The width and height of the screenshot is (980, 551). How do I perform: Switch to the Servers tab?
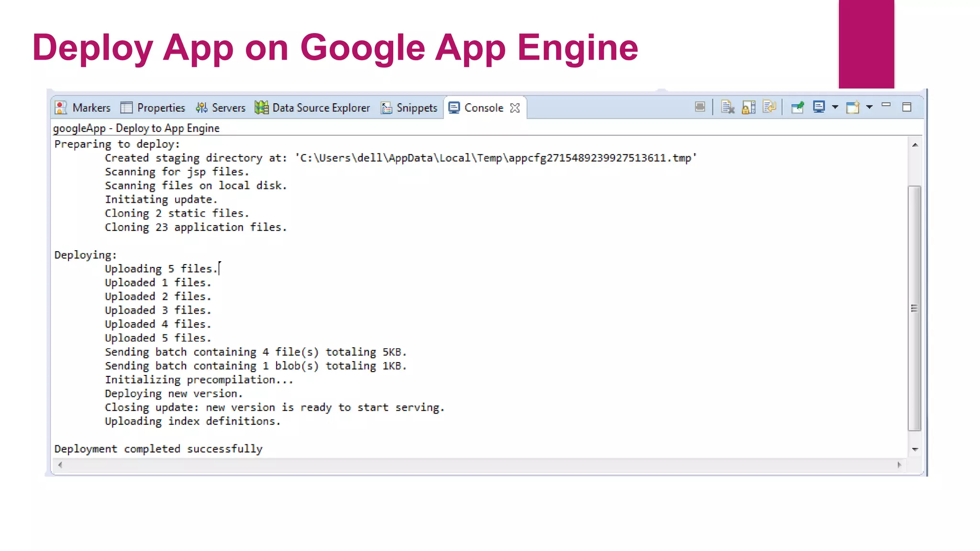(x=221, y=108)
